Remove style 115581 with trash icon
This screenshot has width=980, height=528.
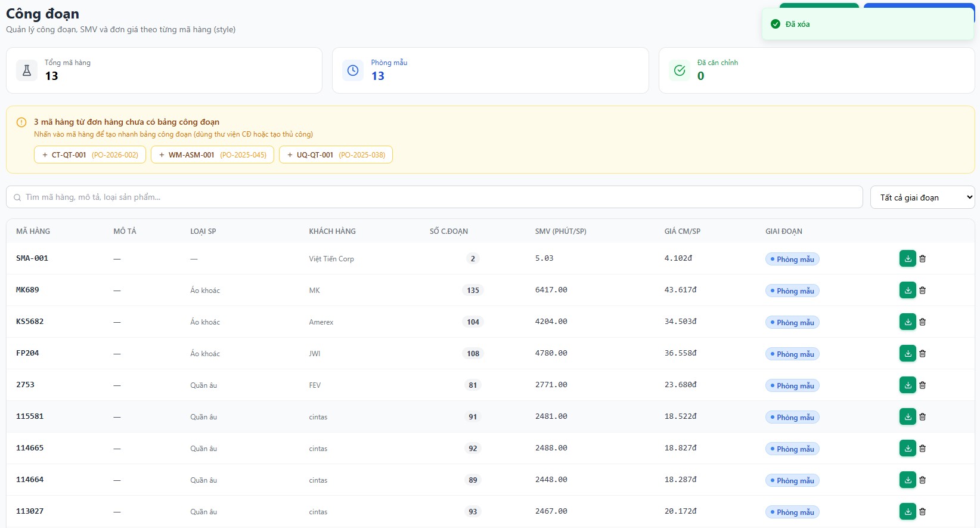click(922, 417)
